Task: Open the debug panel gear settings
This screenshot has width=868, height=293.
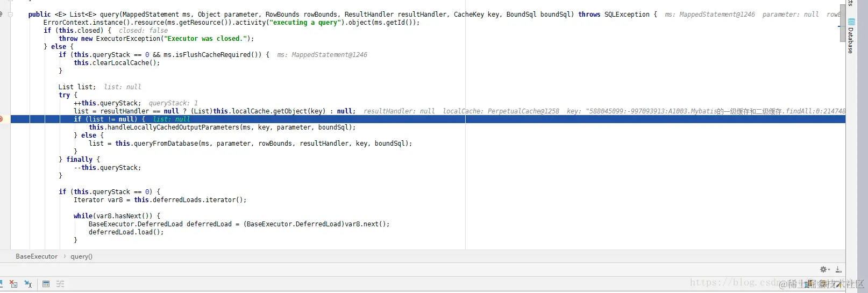Action: pyautogui.click(x=824, y=269)
